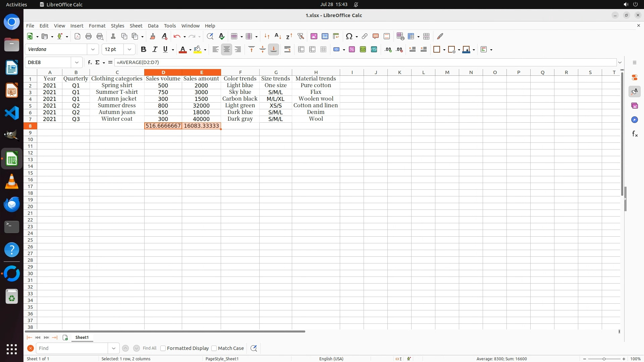Click the Merge and Center Cells icon

point(301,50)
